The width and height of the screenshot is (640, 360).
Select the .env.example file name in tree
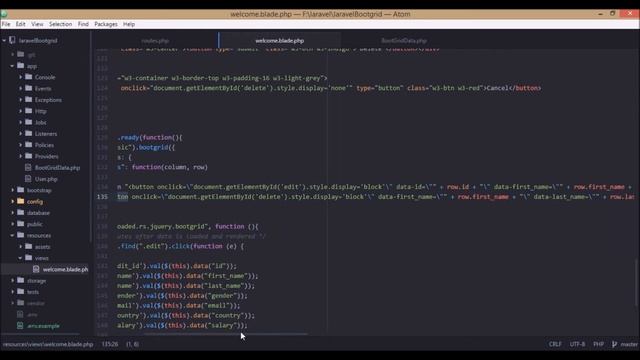coord(43,326)
